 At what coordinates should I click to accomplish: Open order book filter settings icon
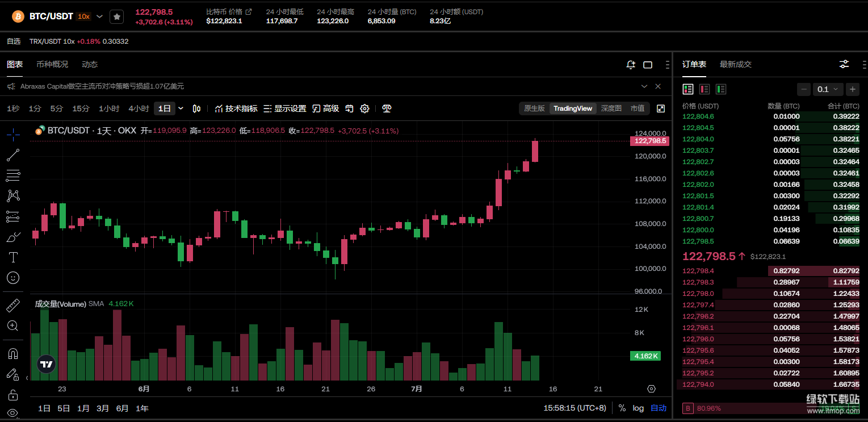[x=844, y=64]
